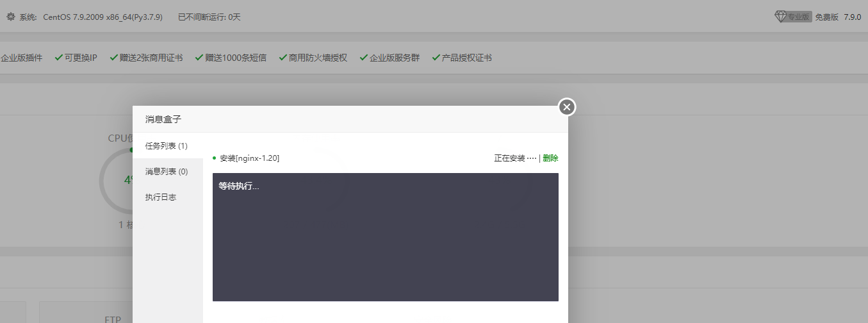Click the checkmark icon before 商用防火墙授权
868x323 pixels.
click(283, 58)
